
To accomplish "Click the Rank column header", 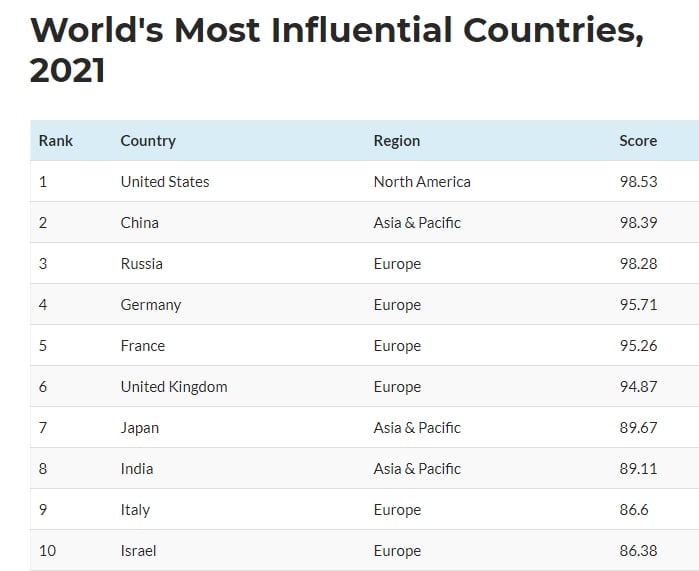I will pyautogui.click(x=56, y=141).
